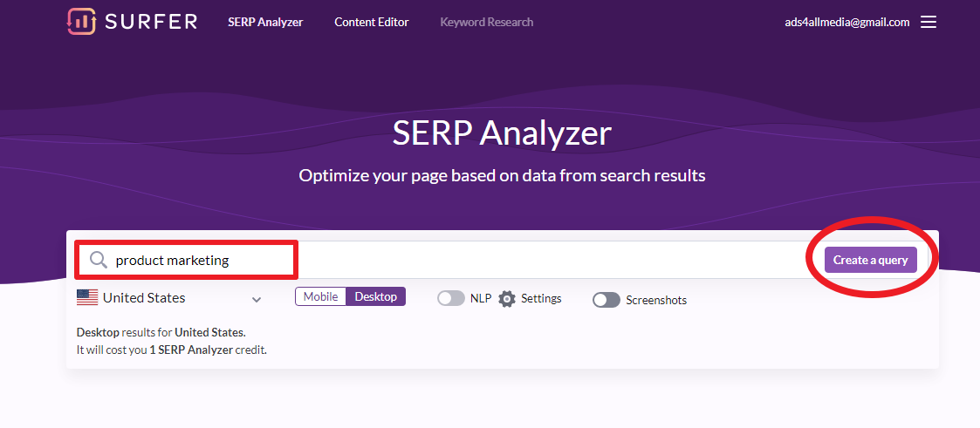
Task: Click the SERP Analyzer page heading
Action: tap(502, 132)
